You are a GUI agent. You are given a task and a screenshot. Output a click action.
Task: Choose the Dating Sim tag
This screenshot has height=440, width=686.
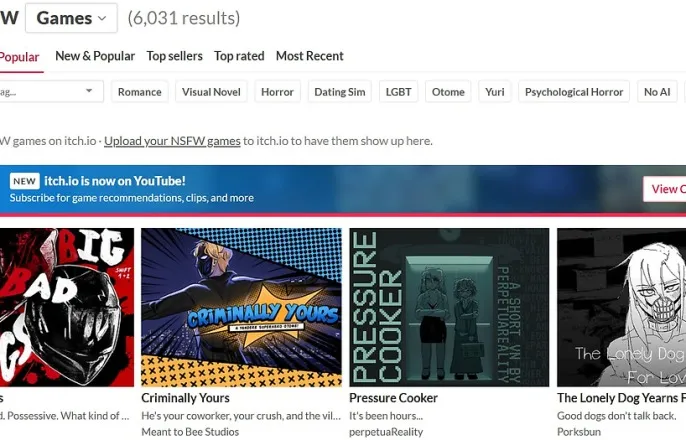pyautogui.click(x=340, y=92)
